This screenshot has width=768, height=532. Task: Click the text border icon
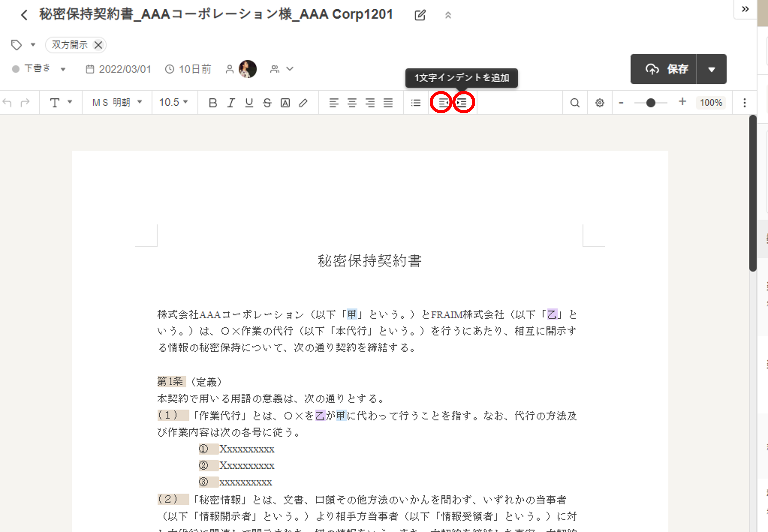pyautogui.click(x=285, y=103)
